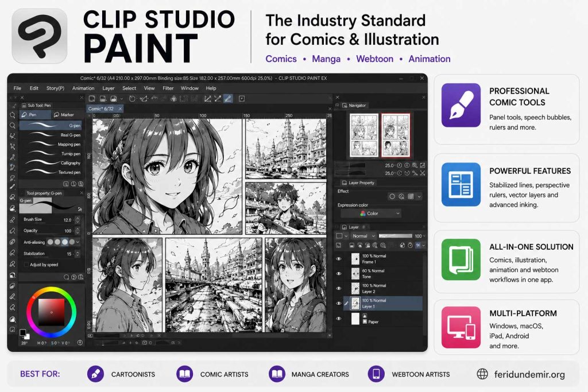Click the Manga Creators open book icon
This screenshot has height=392, width=588.
coord(277,374)
